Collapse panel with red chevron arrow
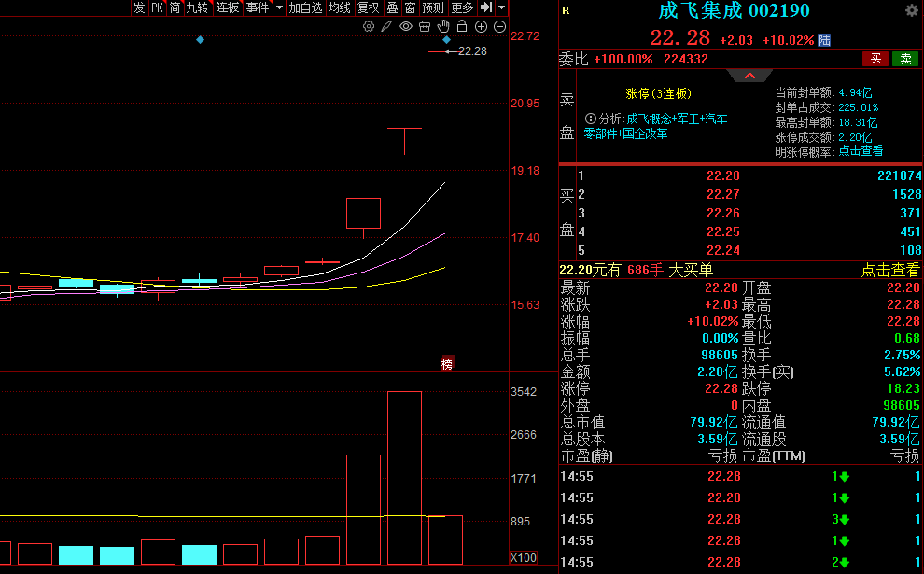924x574 pixels. point(749,76)
